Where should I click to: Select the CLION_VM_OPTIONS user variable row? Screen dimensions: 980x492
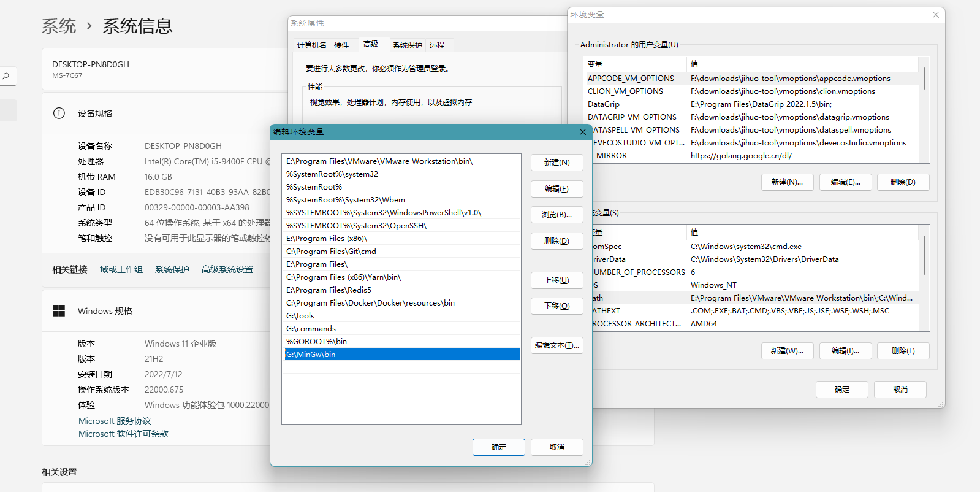pos(752,91)
